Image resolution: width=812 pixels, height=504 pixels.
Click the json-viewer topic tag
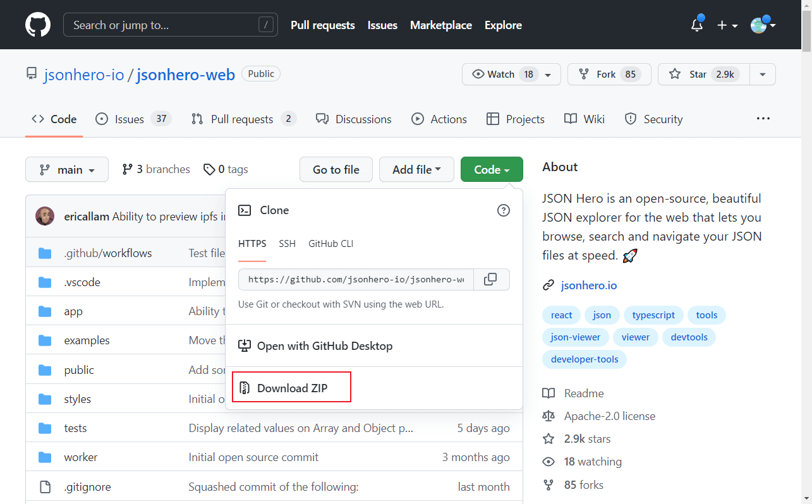(576, 337)
